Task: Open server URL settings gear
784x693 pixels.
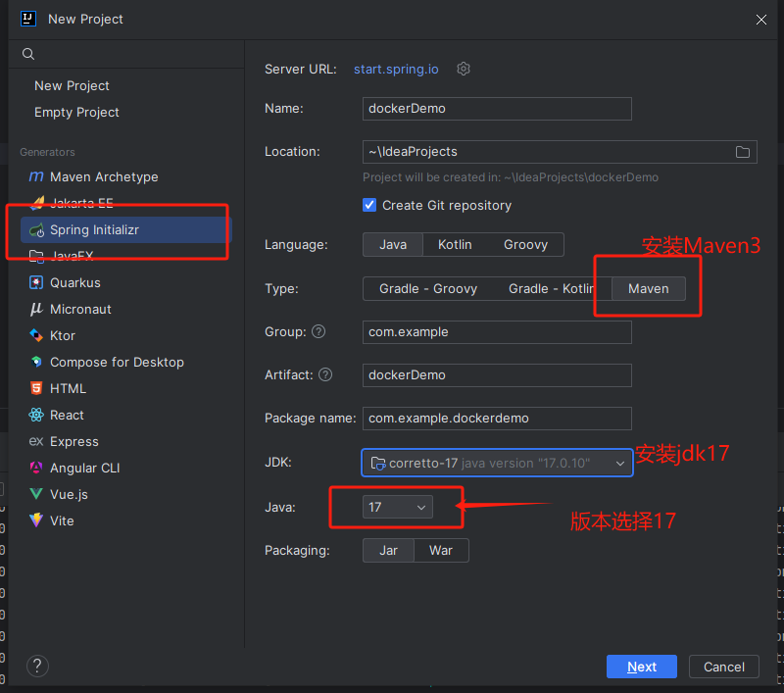Action: tap(464, 69)
